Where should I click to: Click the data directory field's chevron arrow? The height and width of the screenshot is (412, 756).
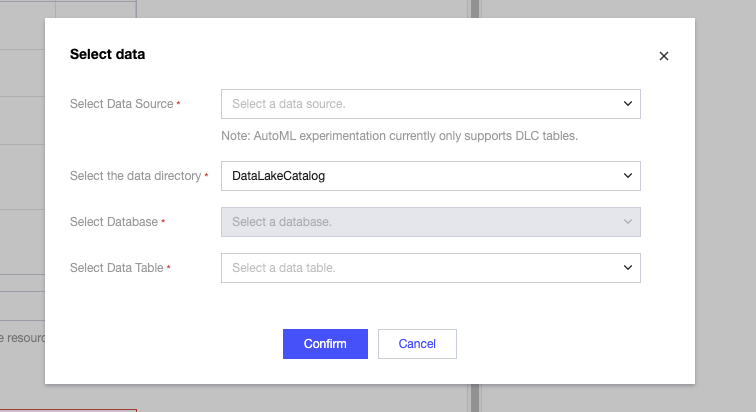628,176
